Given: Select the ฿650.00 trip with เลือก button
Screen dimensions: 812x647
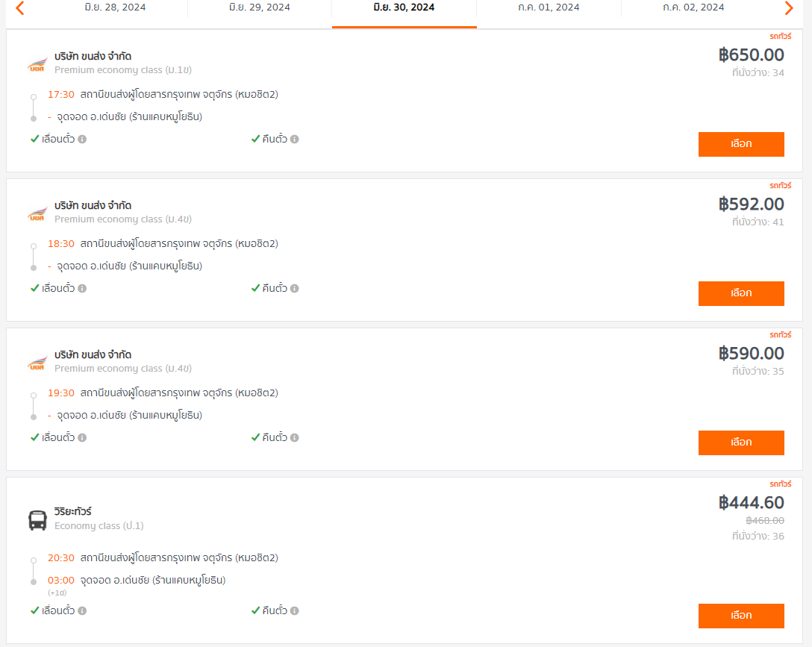Looking at the screenshot, I should 741,145.
